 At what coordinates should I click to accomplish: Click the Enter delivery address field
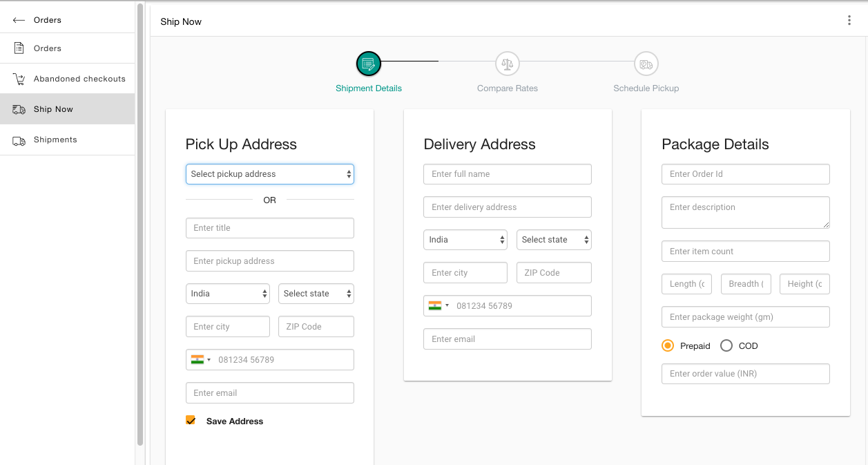coord(508,207)
